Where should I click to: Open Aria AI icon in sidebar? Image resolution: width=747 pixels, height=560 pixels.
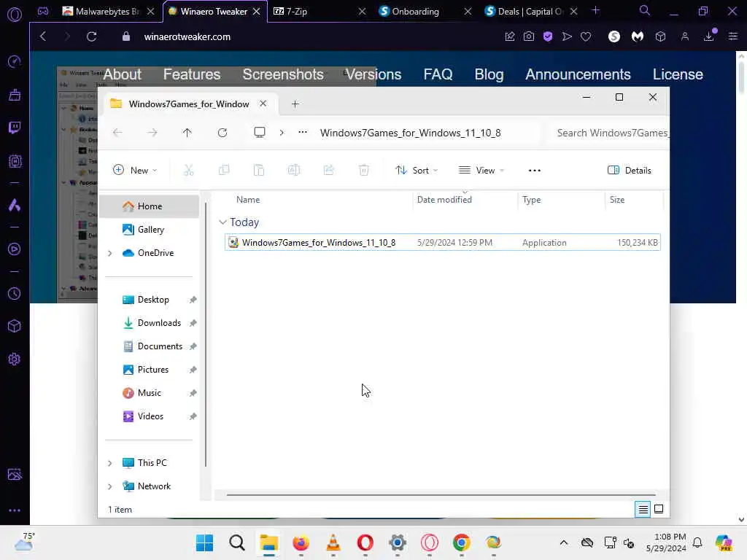[x=15, y=205]
